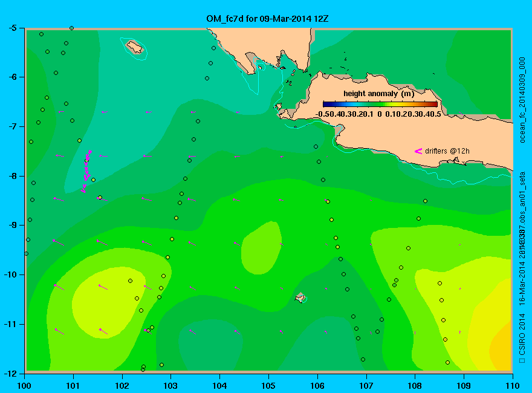Click the '-11' latitude axis label
Screen dimensions: 532x393
coord(10,324)
